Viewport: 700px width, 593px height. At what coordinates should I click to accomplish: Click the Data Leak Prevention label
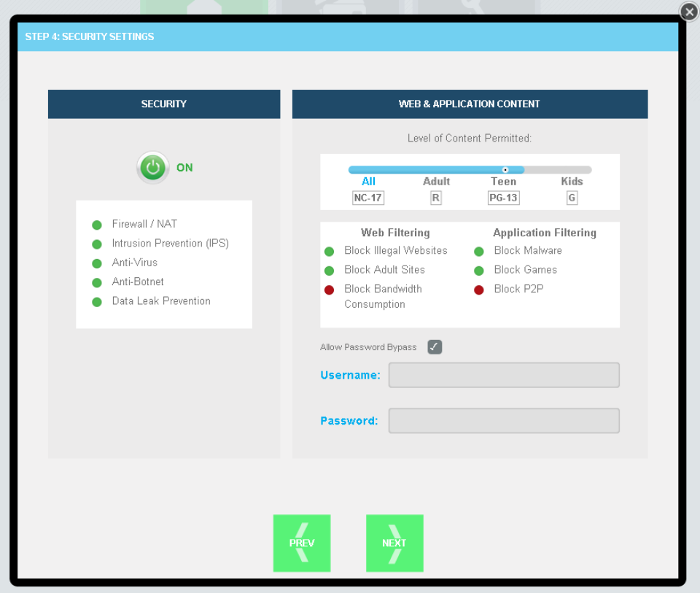(160, 301)
